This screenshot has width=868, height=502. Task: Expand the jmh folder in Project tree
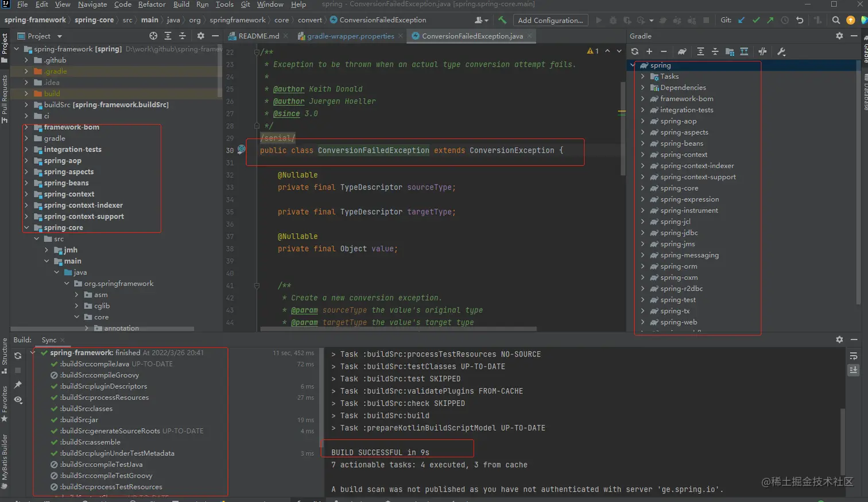[x=46, y=250]
